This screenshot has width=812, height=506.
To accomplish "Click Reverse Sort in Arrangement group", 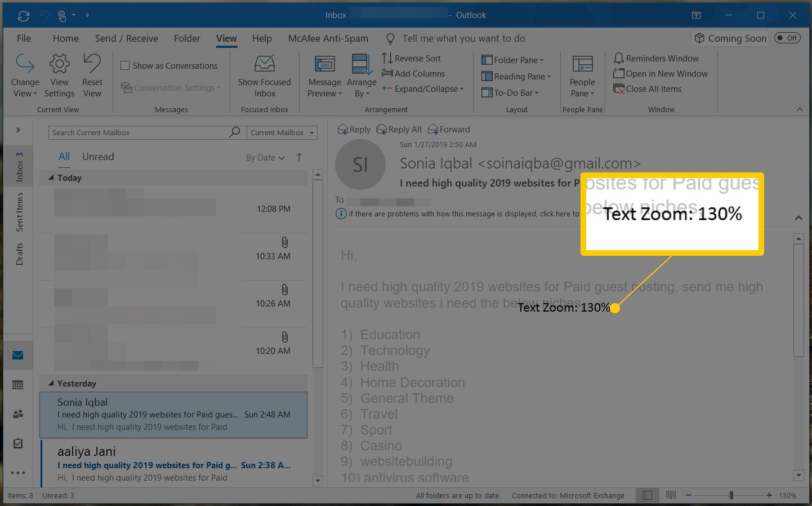I will click(x=411, y=58).
